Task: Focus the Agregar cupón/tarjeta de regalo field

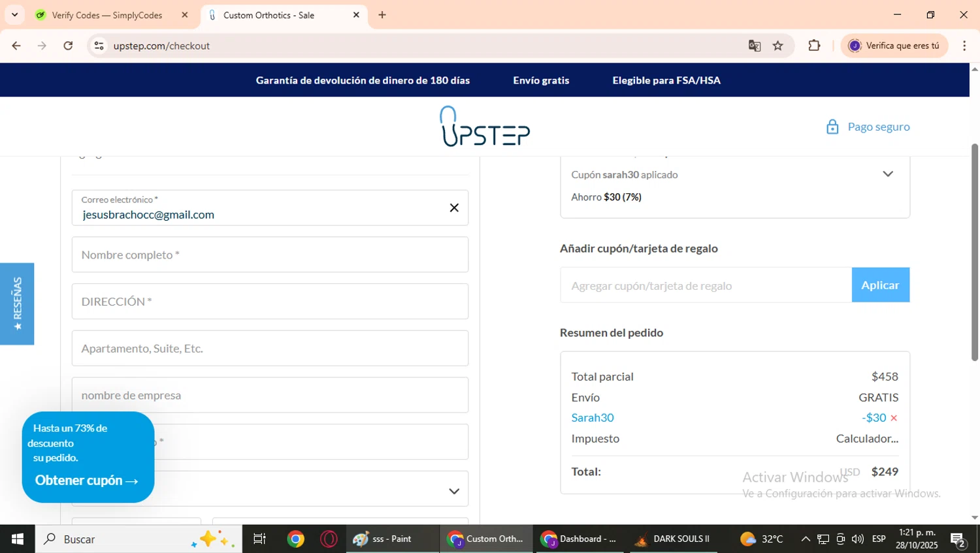Action: (x=706, y=285)
